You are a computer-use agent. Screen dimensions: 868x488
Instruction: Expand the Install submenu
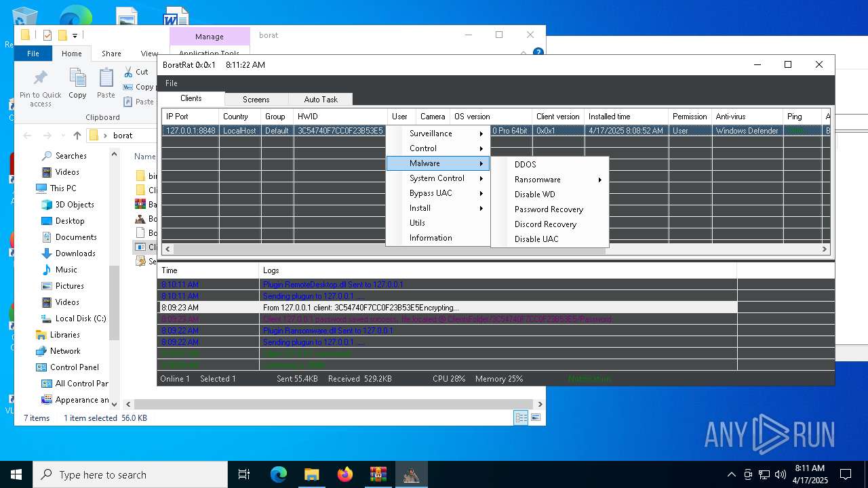click(438, 208)
